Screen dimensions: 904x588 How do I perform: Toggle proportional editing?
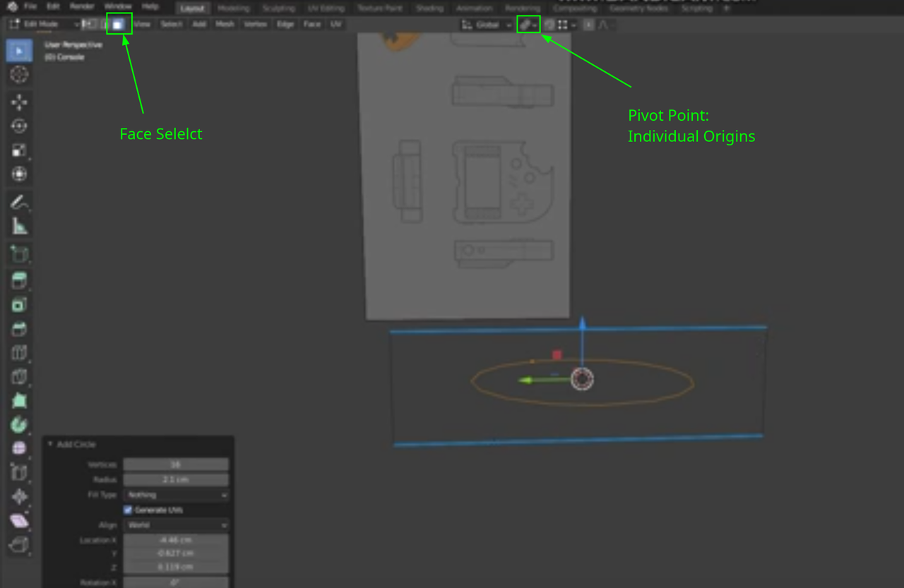589,25
